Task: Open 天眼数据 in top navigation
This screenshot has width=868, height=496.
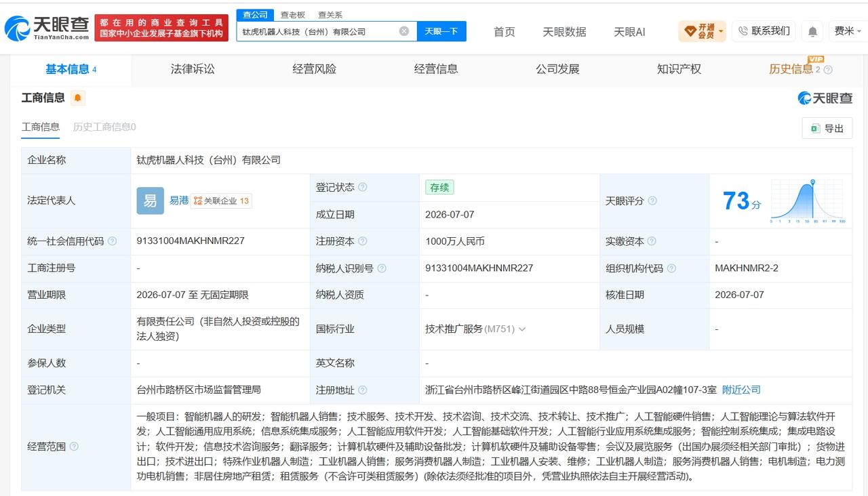Action: pos(564,32)
